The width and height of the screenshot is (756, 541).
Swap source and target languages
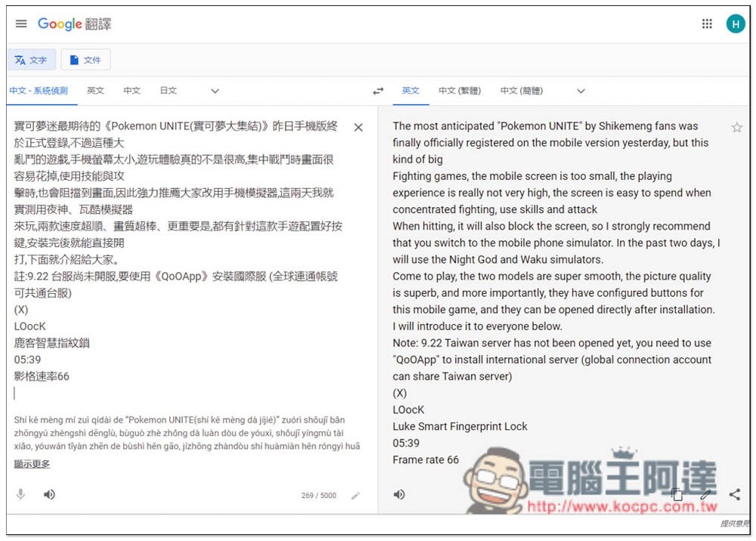[x=379, y=91]
